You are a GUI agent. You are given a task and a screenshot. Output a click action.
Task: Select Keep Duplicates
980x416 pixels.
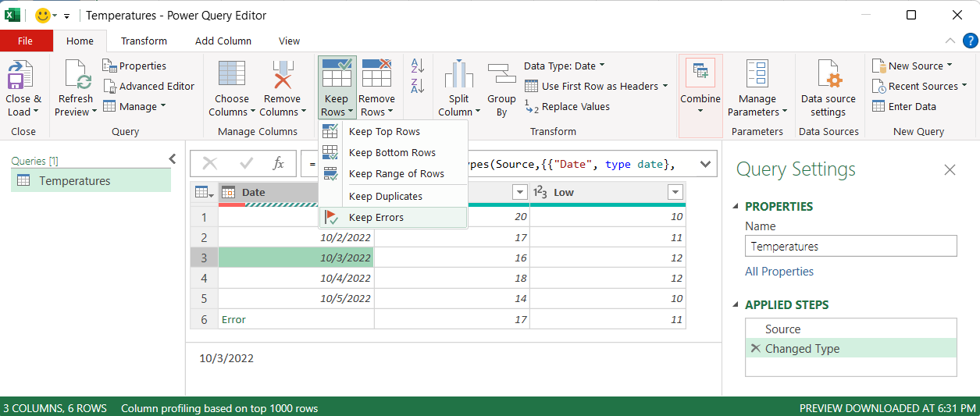pos(393,196)
